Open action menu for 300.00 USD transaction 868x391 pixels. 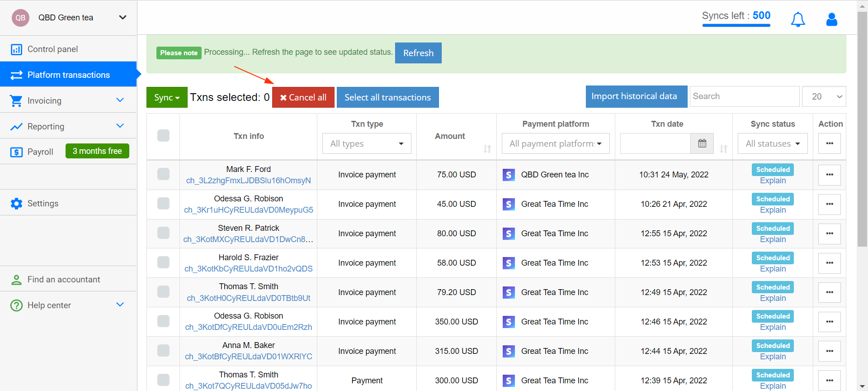[x=830, y=381]
